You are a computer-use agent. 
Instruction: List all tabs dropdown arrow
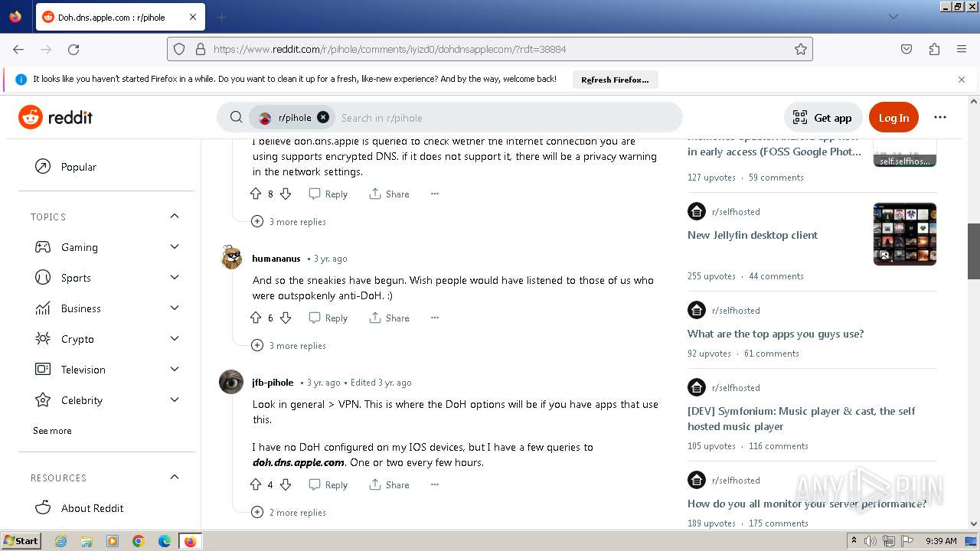pyautogui.click(x=893, y=17)
